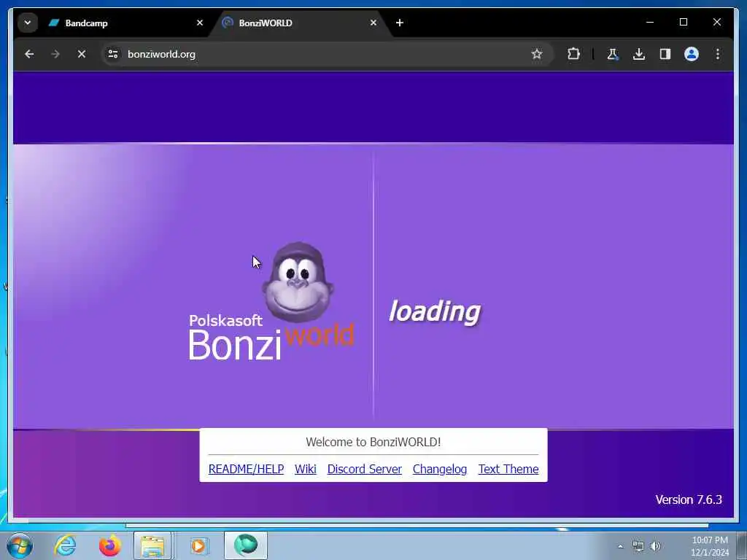747x560 pixels.
Task: Click the Bonzi gorilla logo image
Action: (298, 282)
